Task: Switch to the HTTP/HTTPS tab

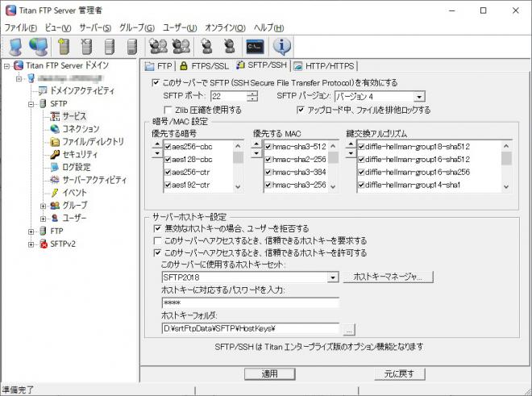Action: 324,65
